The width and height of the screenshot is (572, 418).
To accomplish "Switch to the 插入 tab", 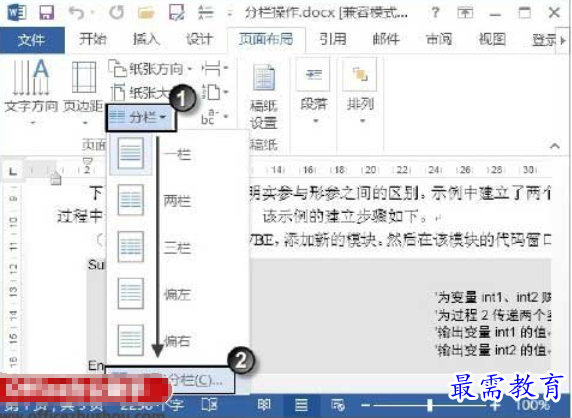I will click(146, 39).
